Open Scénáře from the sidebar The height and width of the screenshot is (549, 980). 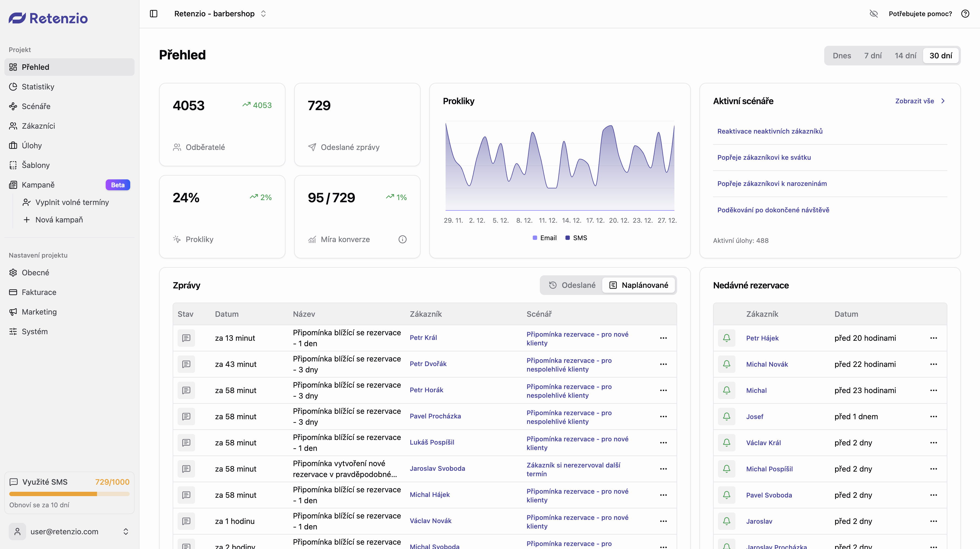point(36,106)
